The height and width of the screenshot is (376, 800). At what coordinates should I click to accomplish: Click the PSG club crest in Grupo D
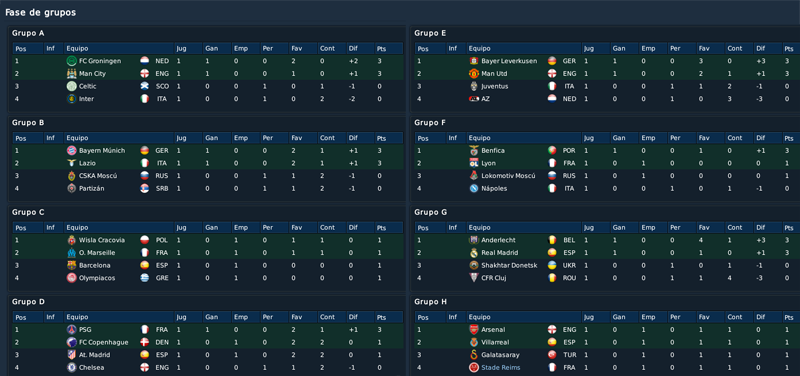(x=71, y=330)
